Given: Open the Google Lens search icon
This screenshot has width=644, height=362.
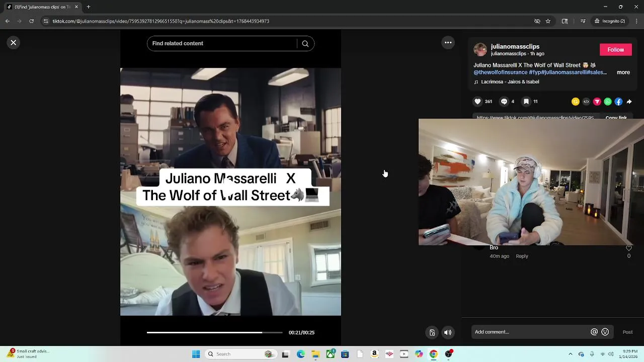Looking at the screenshot, I should 565,21.
